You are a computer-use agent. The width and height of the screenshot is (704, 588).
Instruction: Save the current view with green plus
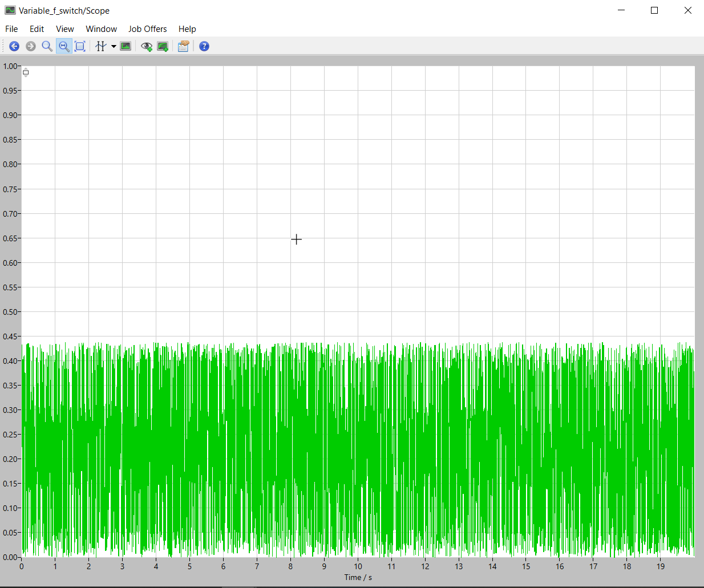[x=163, y=46]
